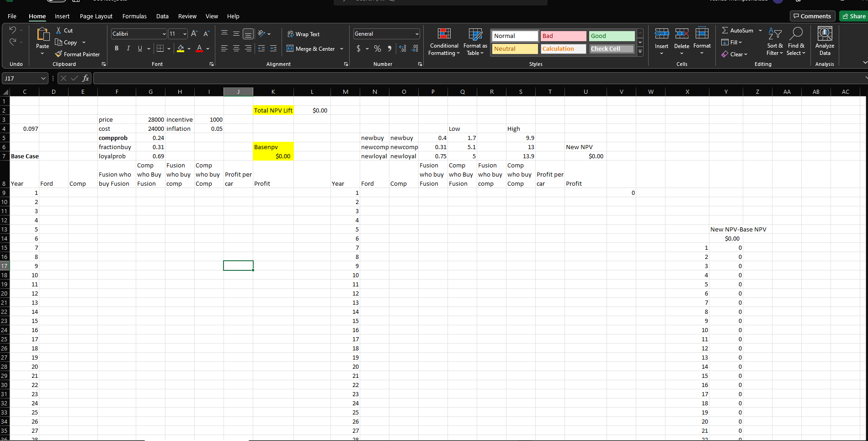Expand the Merge & Center options
Screen dimensions: 868x441
342,48
